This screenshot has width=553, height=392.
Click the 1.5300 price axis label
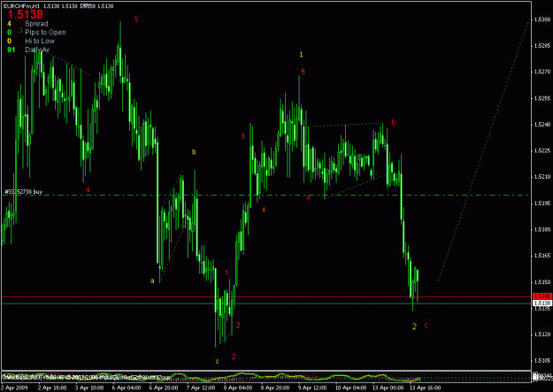tap(542, 19)
